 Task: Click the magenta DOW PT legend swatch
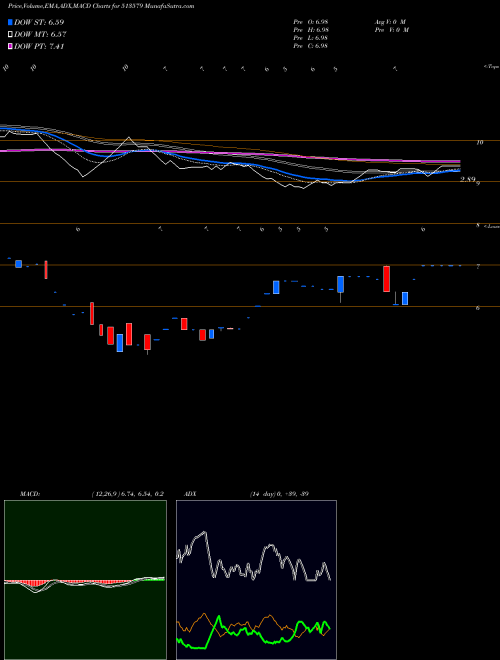(x=10, y=47)
